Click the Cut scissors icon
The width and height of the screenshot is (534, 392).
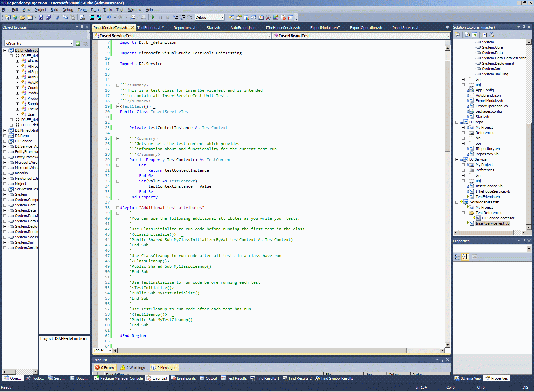pyautogui.click(x=58, y=17)
